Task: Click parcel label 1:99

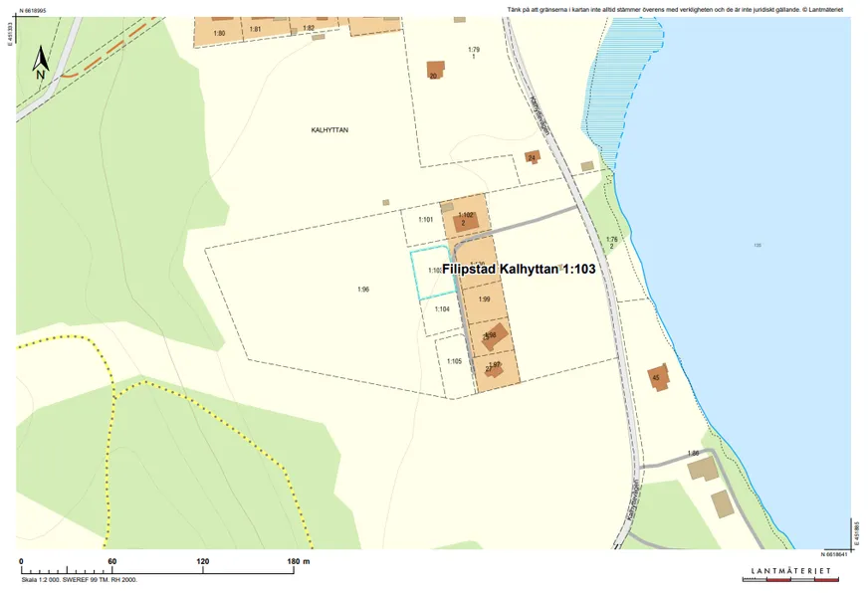Action: point(485,299)
